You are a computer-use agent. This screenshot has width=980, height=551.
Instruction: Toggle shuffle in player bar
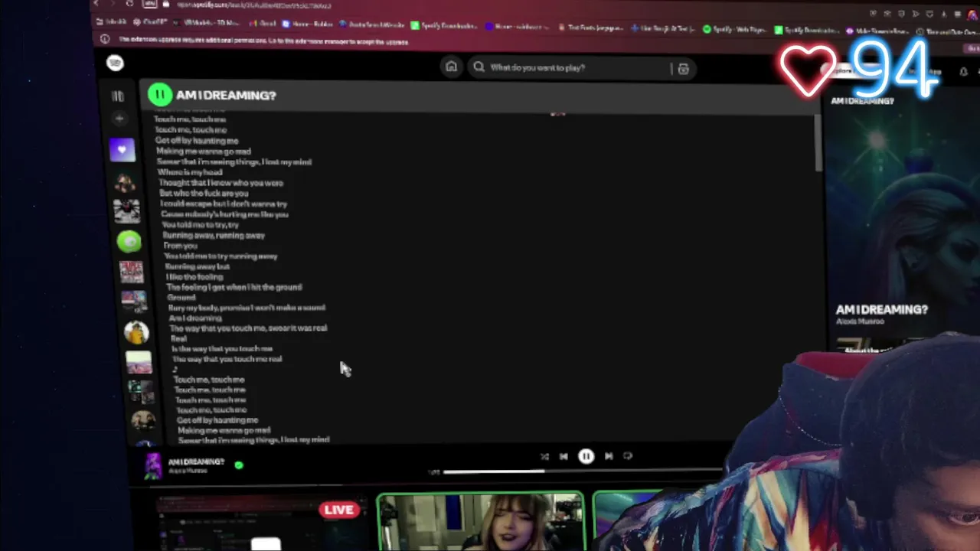click(x=544, y=456)
